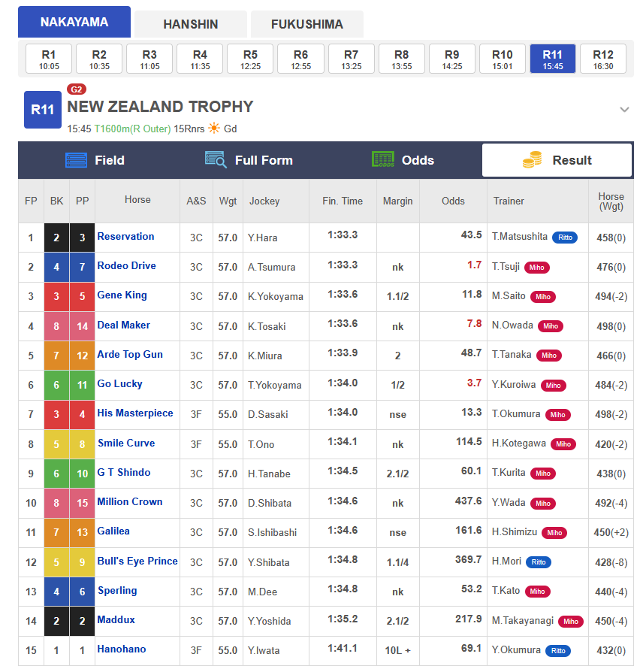Click the Miho badge beside M.Takayanagi
Viewport: 643px width, 672px height.
pos(571,622)
